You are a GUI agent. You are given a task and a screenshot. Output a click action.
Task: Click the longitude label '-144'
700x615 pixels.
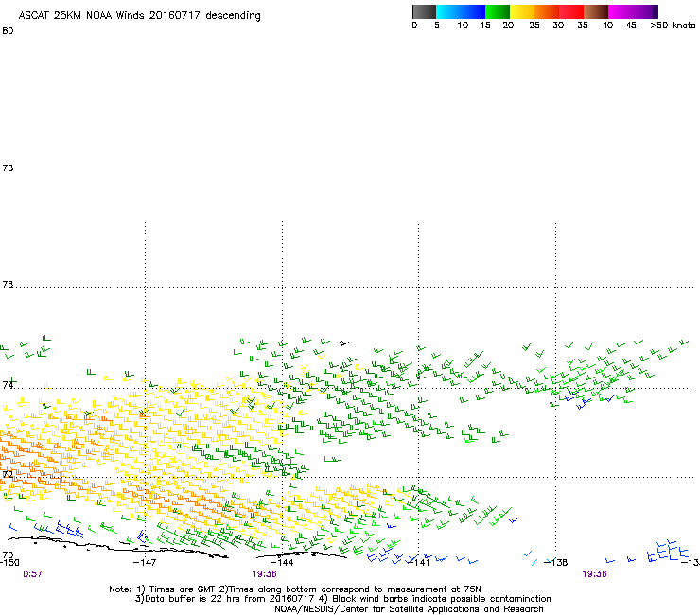point(282,563)
